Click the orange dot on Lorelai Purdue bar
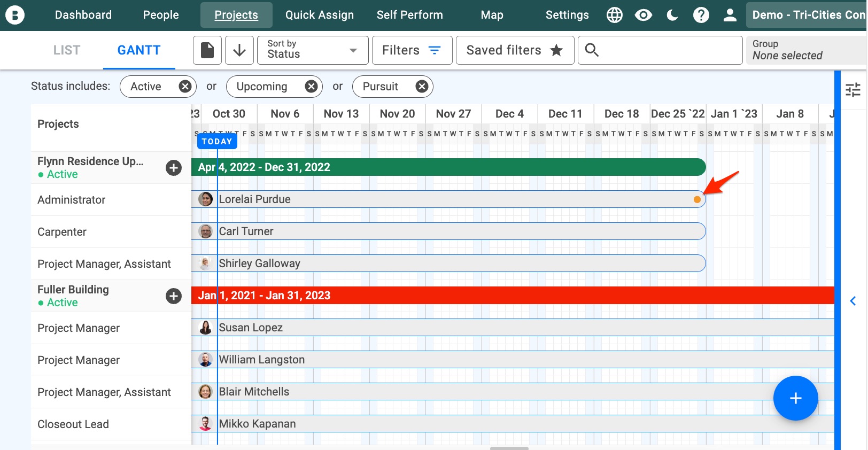Viewport: 868px width, 450px height. [697, 199]
